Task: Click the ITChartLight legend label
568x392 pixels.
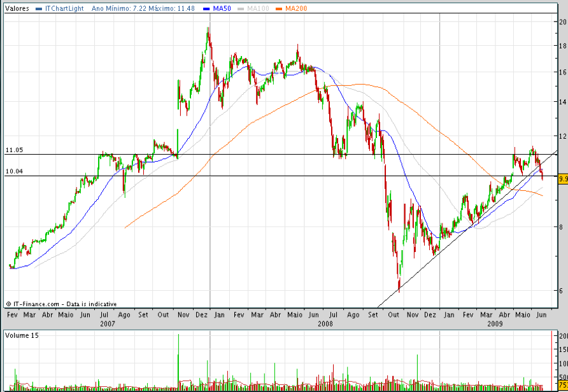Action: point(64,8)
